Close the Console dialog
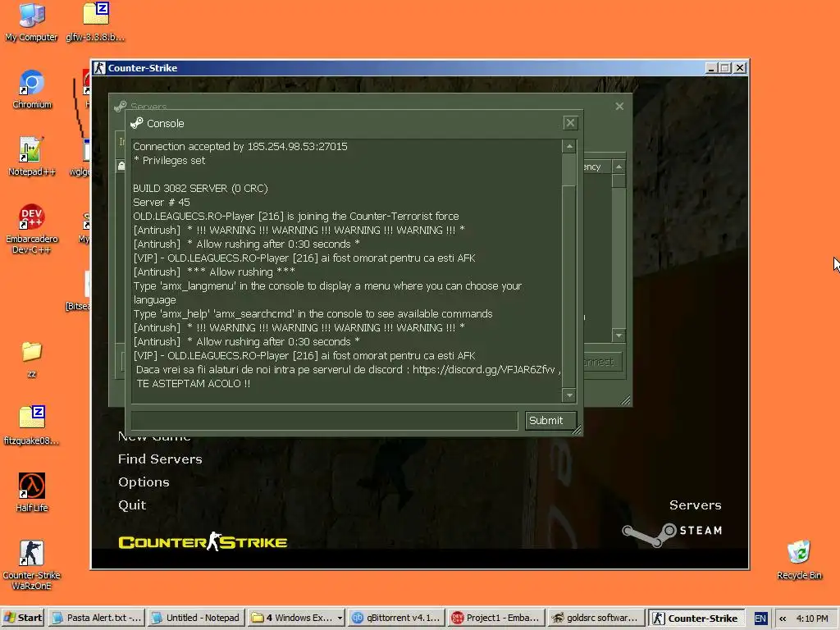This screenshot has height=630, width=840. coord(570,123)
